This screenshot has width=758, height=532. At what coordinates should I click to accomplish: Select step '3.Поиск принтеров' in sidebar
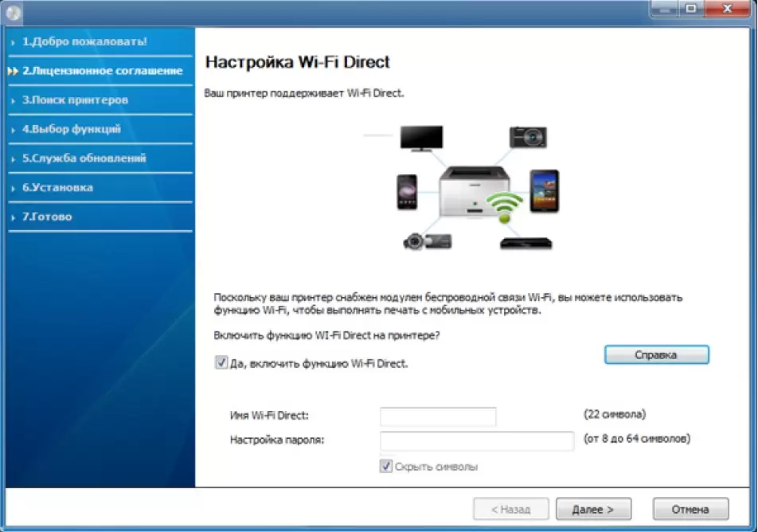[75, 100]
